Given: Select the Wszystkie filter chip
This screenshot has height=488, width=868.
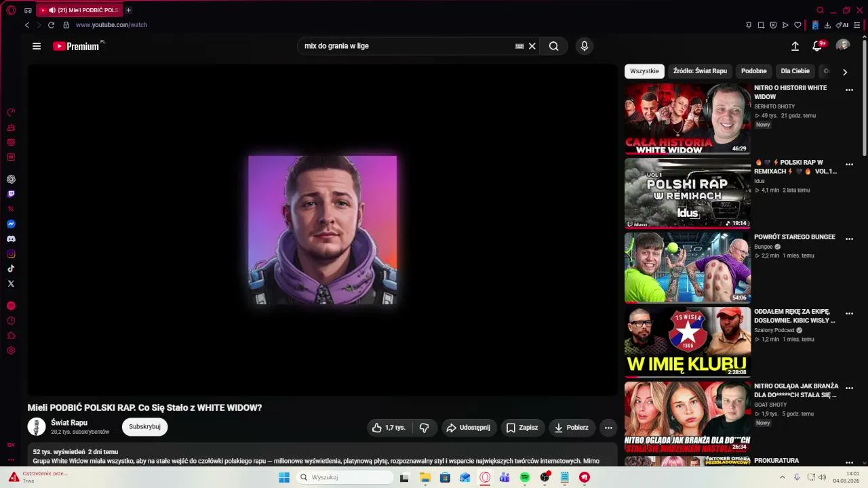Looking at the screenshot, I should [644, 71].
